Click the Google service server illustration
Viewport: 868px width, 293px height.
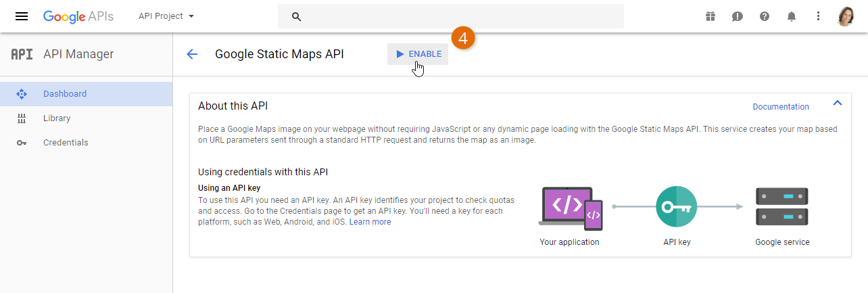(x=782, y=207)
